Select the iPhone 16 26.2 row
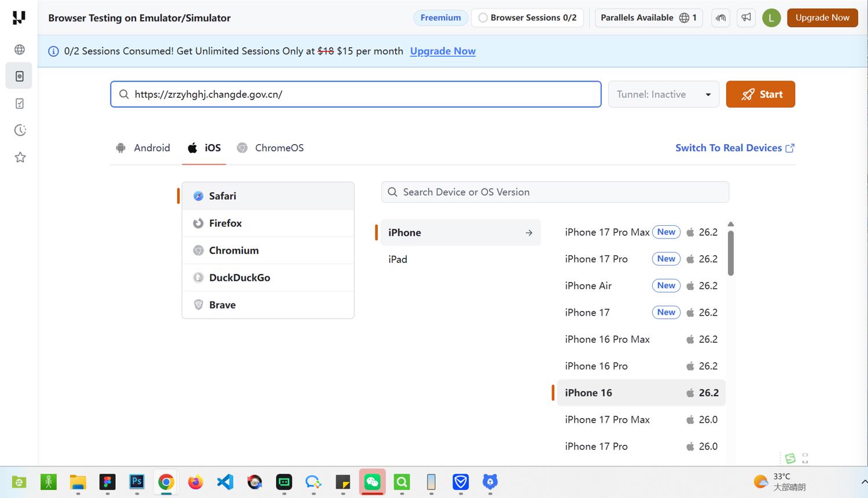 click(641, 393)
